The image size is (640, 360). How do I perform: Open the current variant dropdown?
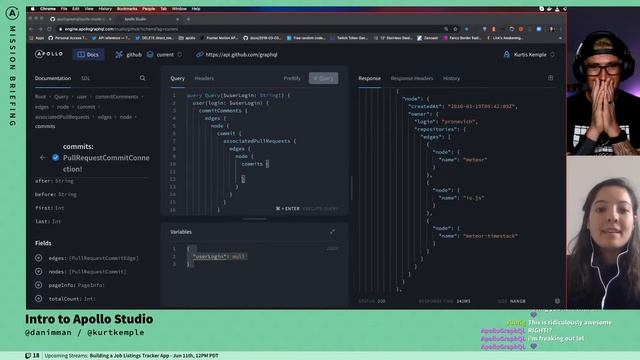click(x=164, y=54)
